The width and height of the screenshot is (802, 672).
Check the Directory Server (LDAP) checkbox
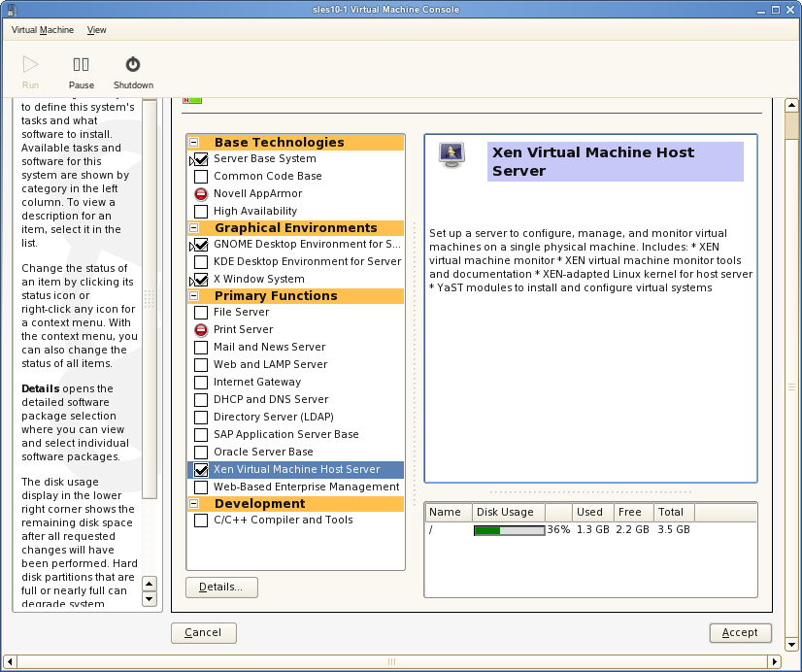pos(201,418)
